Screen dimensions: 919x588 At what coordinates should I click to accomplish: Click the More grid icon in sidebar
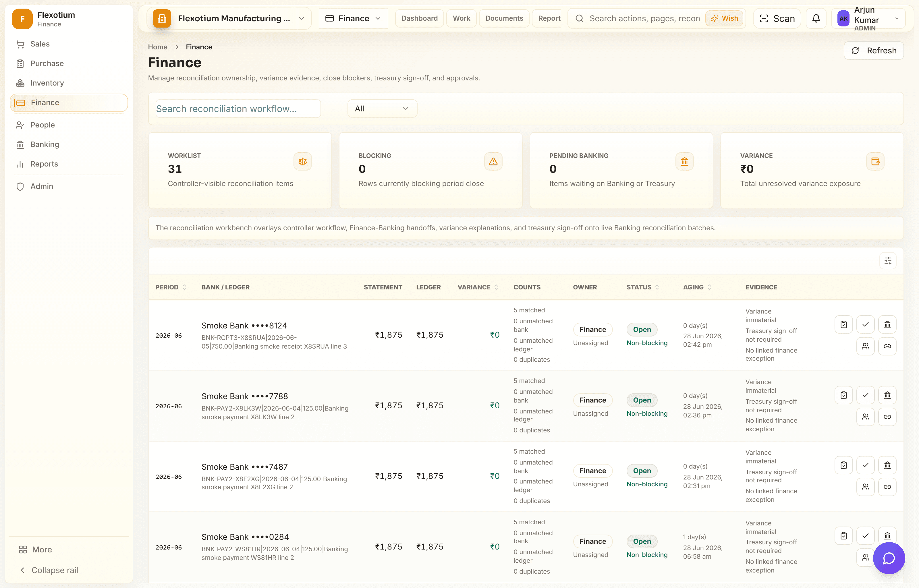(23, 550)
